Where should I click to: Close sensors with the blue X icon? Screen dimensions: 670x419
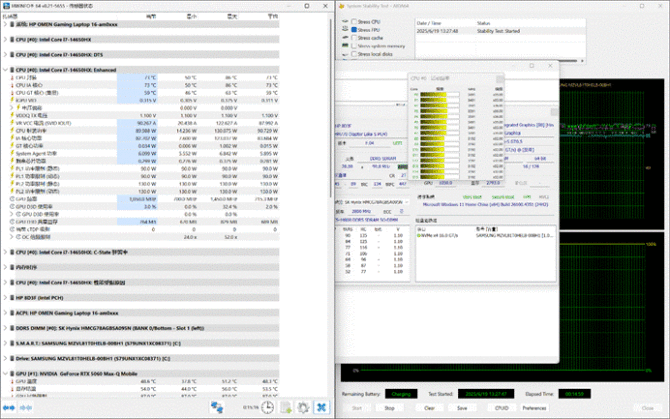click(321, 407)
